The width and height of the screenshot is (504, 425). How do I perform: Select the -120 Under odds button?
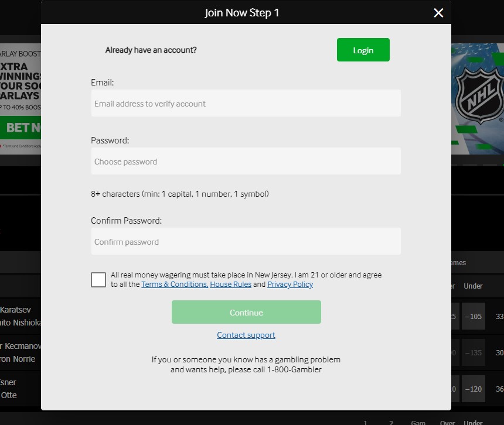473,389
